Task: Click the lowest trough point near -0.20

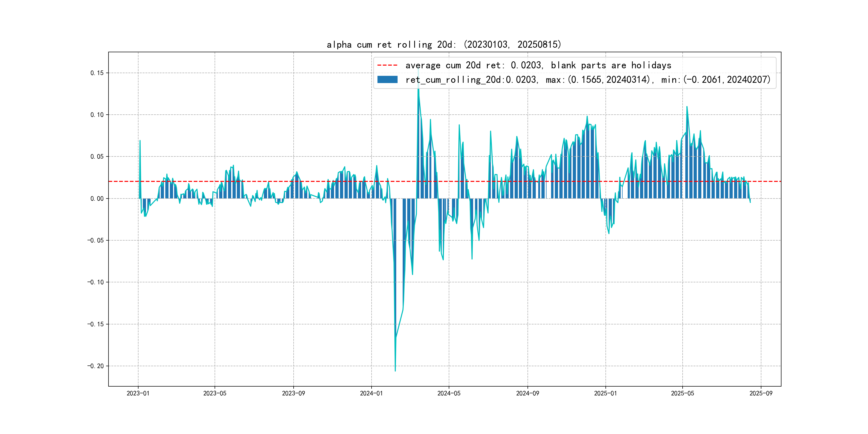Action: (x=395, y=371)
